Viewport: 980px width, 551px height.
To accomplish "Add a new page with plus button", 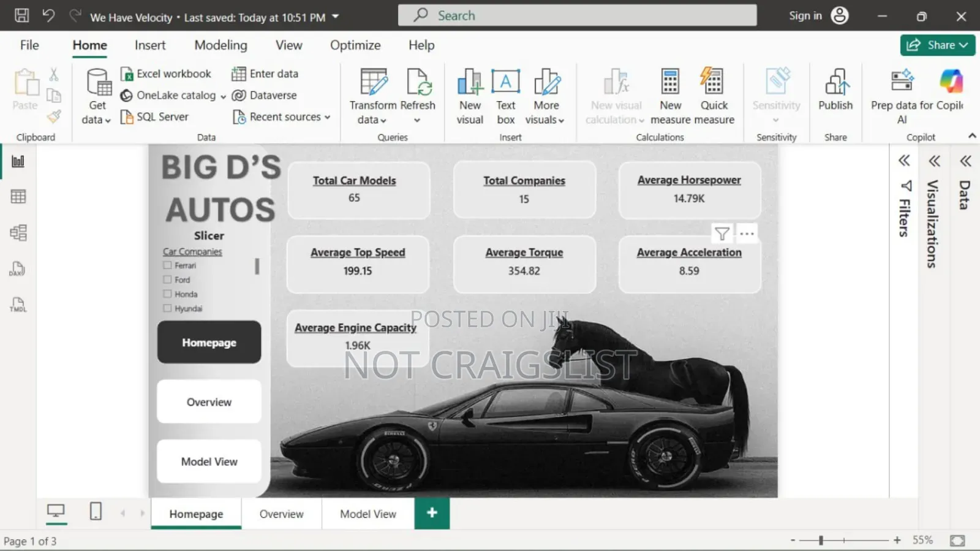I will tap(432, 513).
